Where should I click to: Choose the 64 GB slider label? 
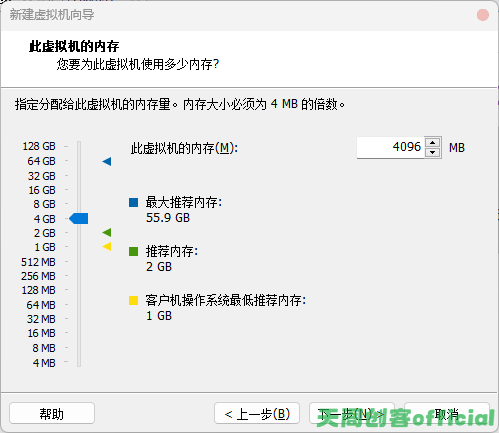42,161
